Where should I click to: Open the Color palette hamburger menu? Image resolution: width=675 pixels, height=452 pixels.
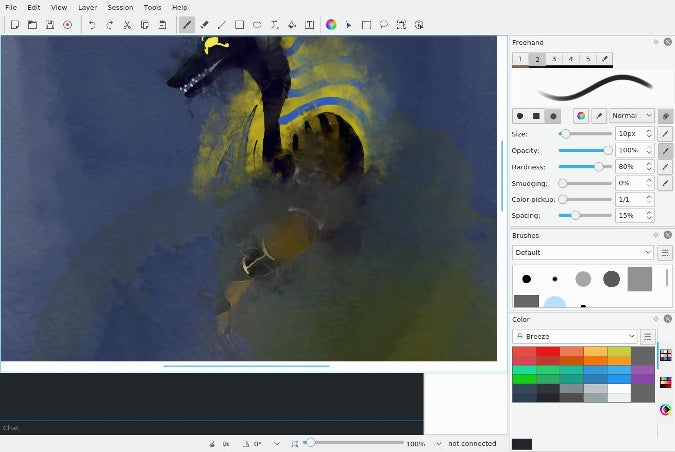pos(647,336)
